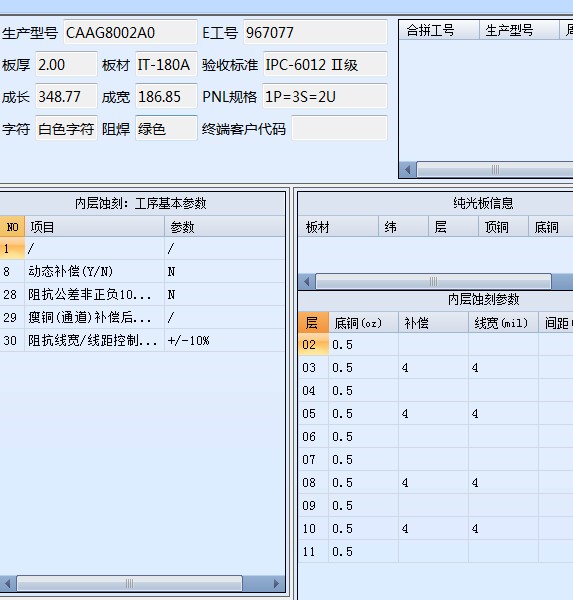
Task: Click 板材 column header in 纯光板信息
Action: click(x=338, y=227)
